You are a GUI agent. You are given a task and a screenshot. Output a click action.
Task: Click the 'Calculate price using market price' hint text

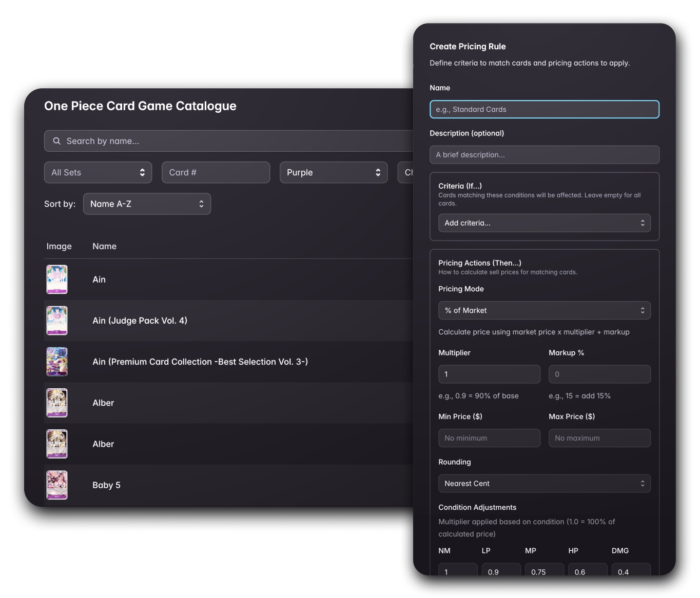point(534,332)
